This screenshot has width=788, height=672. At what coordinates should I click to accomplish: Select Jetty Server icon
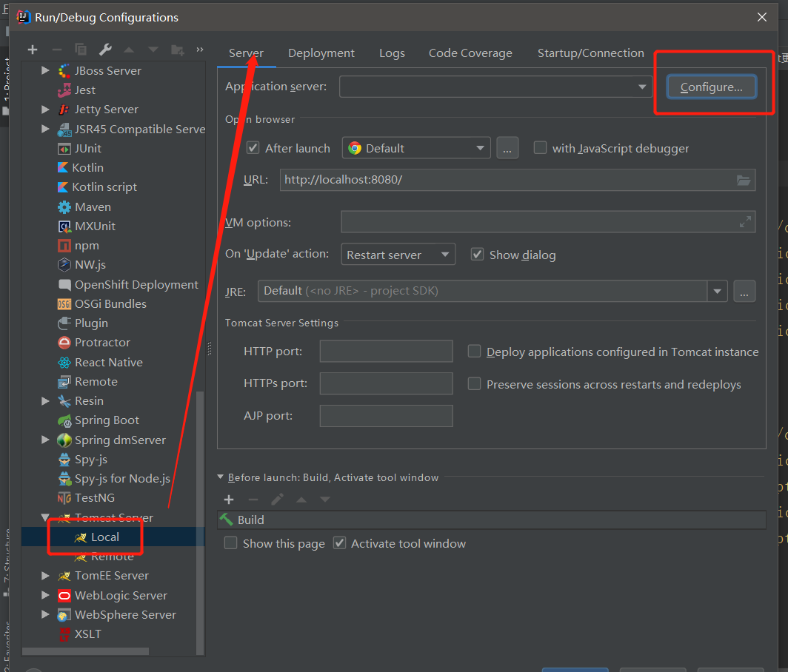tap(64, 110)
